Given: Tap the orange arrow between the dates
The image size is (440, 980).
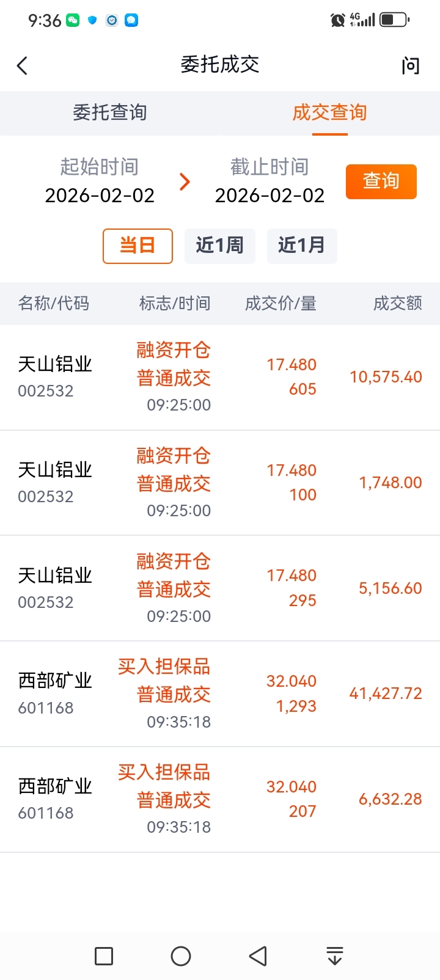Looking at the screenshot, I should (x=185, y=181).
